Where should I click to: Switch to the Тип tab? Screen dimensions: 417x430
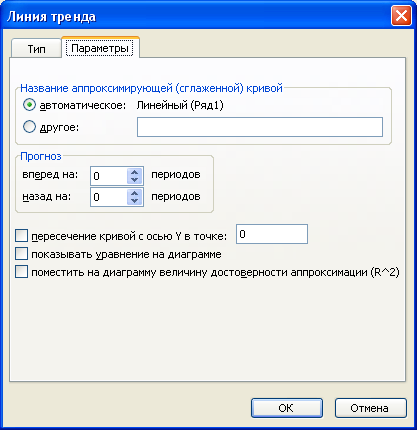tap(36, 49)
